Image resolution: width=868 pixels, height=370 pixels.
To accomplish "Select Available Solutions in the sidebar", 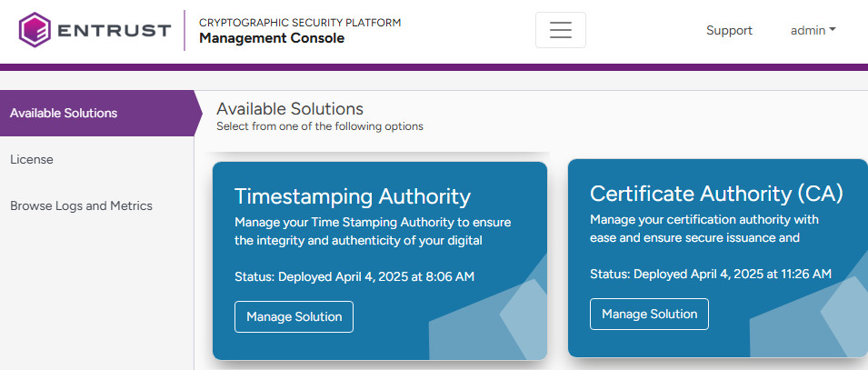I will pos(64,114).
